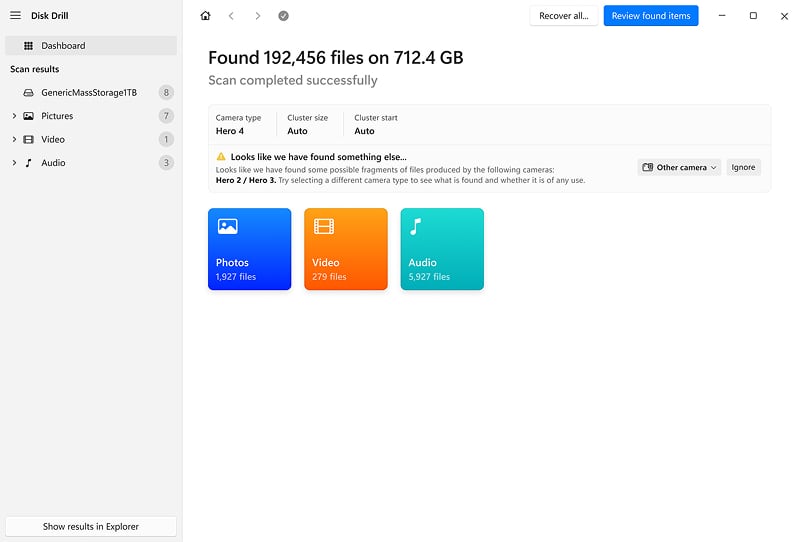Click 'Looks like we have found something else...' title

point(318,157)
